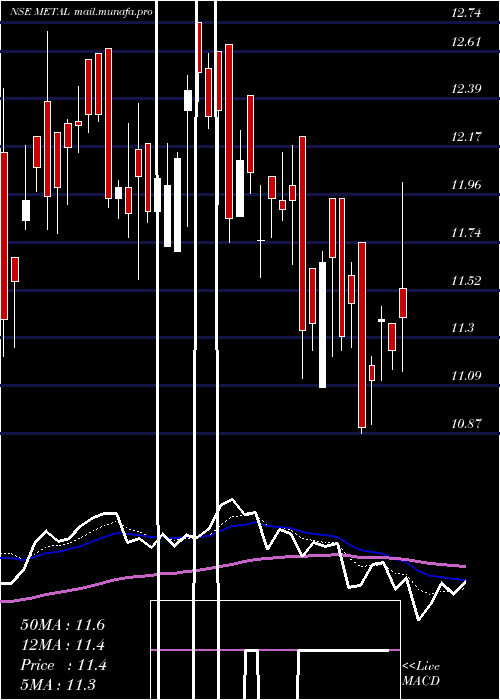Click the 11.52 price axis label
The image size is (500, 700).
[x=466, y=281]
